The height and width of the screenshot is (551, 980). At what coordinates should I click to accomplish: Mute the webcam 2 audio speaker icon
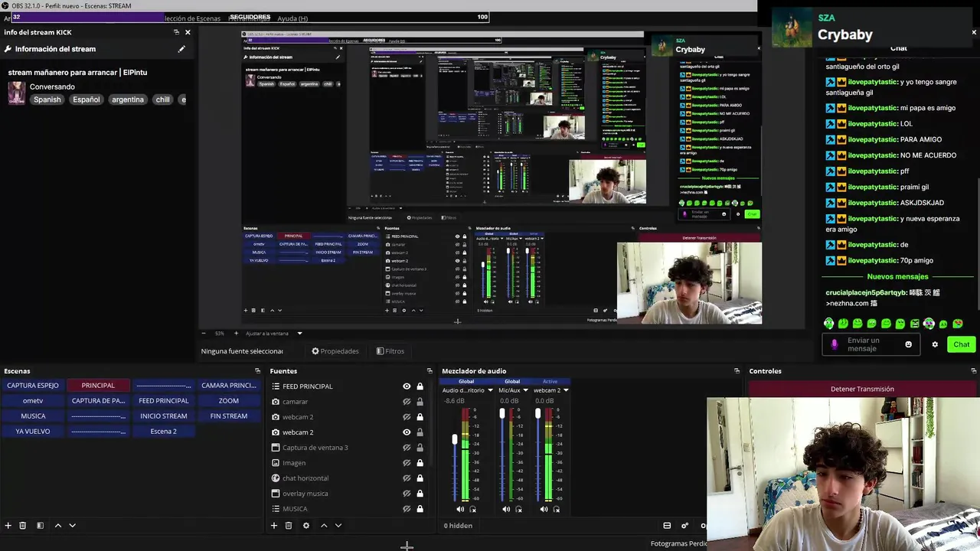point(544,510)
